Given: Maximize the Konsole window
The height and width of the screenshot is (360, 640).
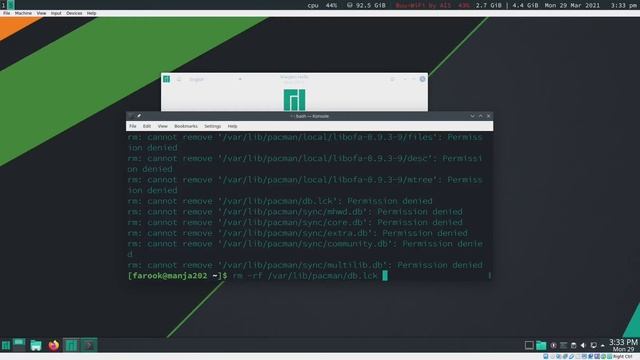Looking at the screenshot, I should pyautogui.click(x=480, y=116).
